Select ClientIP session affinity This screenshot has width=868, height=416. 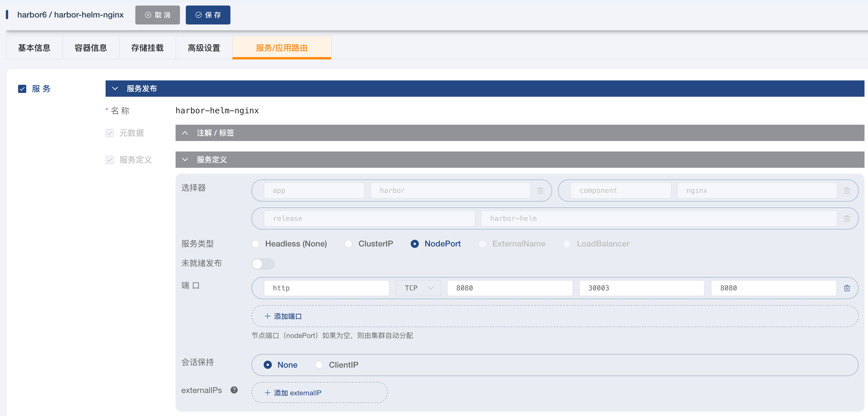319,365
